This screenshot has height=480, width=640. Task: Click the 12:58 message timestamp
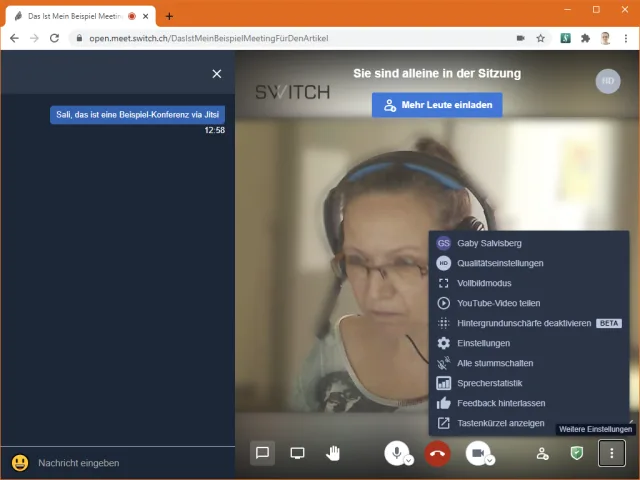(215, 130)
